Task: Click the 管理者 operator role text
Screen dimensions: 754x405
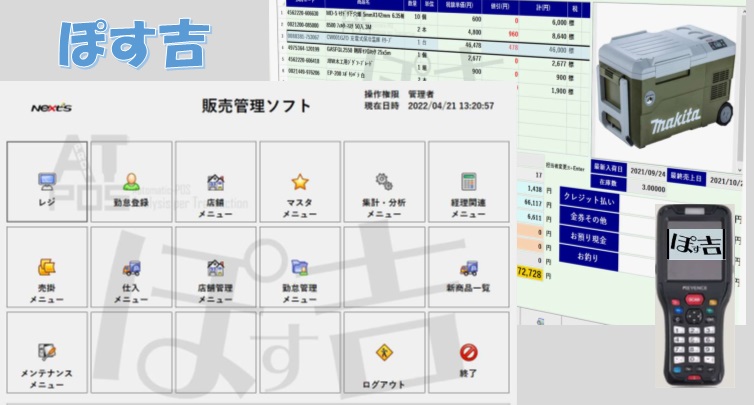Action: (421, 94)
